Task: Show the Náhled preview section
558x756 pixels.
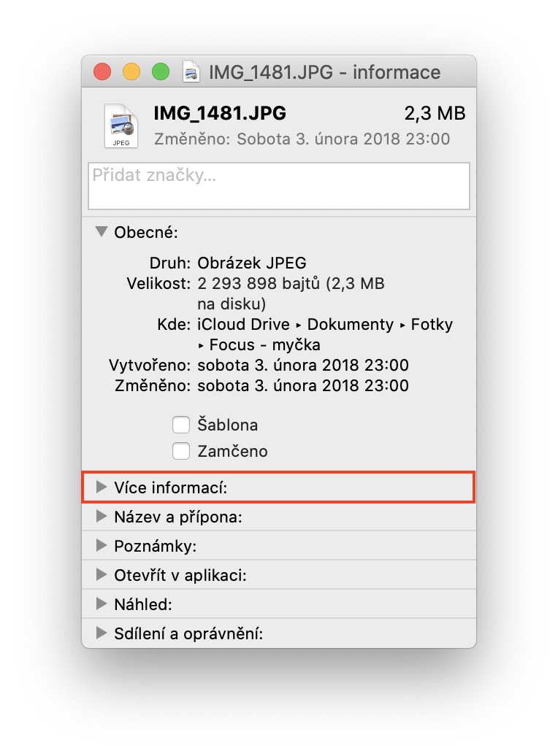Action: pos(102,604)
